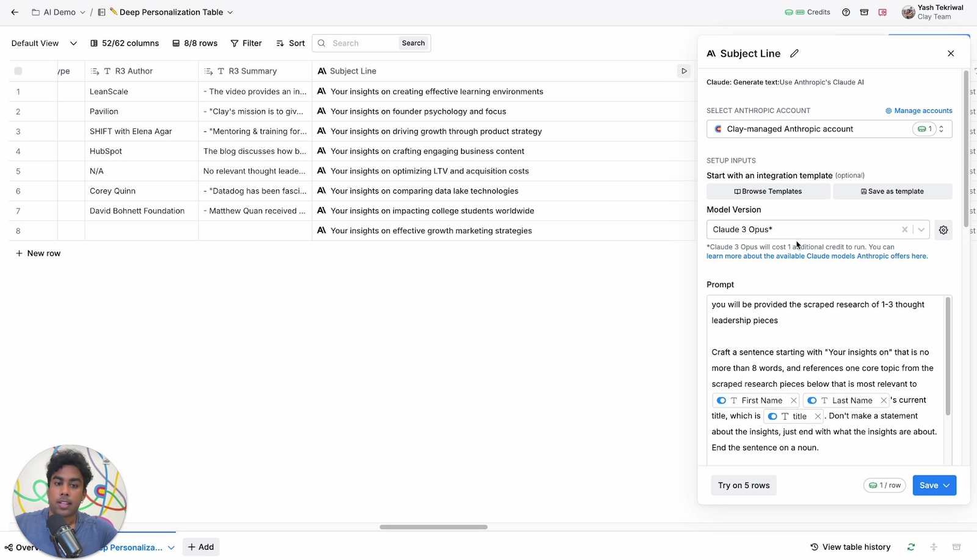This screenshot has height=560, width=977.
Task: Open subject line about founder psychology and focus
Action: tap(504, 112)
